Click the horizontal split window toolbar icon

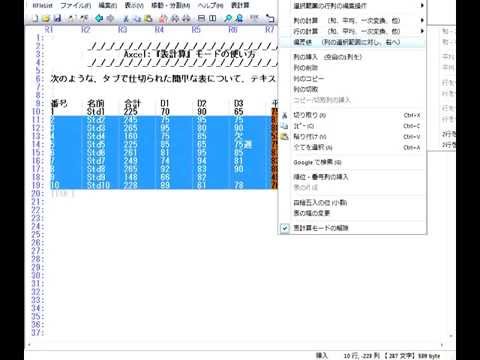(x=201, y=19)
